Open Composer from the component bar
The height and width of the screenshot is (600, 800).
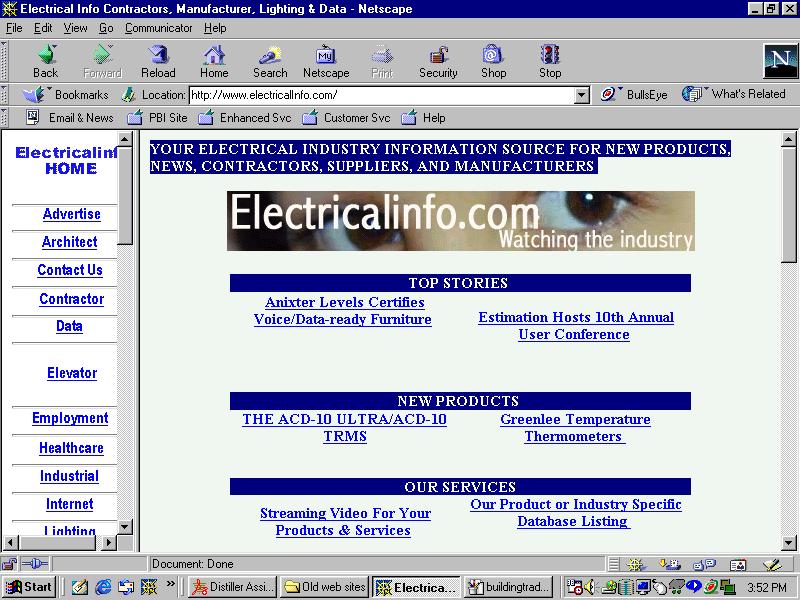772,564
